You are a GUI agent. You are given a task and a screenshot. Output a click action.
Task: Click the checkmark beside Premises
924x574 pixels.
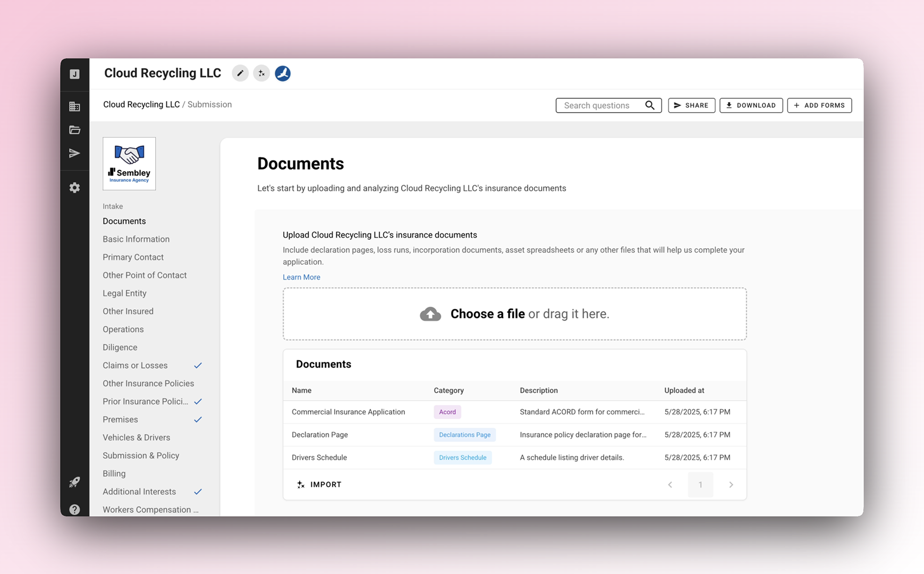[x=198, y=419]
